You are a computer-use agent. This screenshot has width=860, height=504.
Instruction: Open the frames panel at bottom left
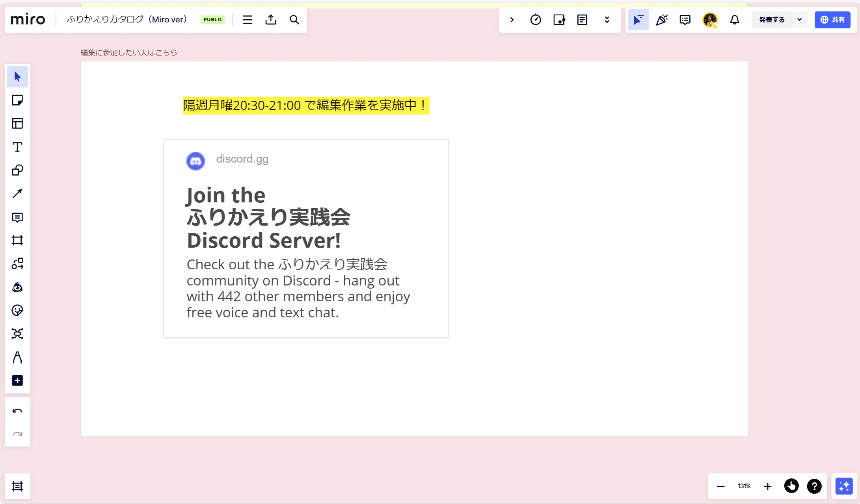tap(17, 487)
